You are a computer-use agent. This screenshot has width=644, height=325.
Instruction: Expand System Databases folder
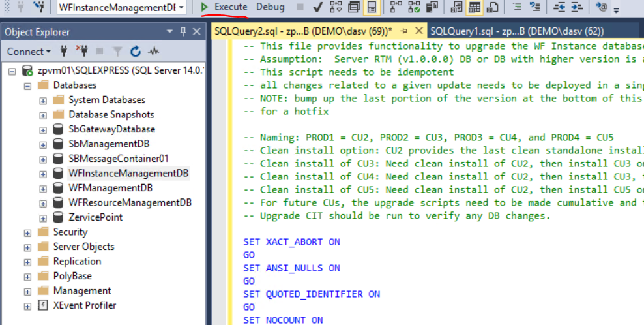tap(43, 101)
